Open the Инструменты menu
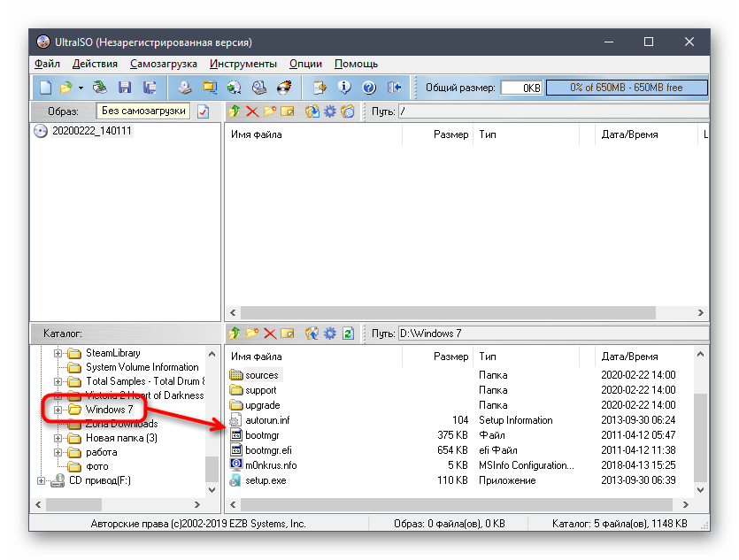The height and width of the screenshot is (560, 739). click(243, 64)
